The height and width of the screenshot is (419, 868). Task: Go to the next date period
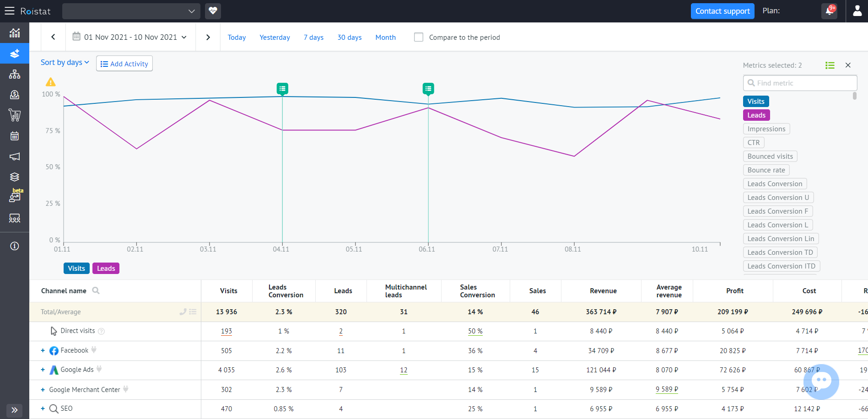(x=208, y=37)
